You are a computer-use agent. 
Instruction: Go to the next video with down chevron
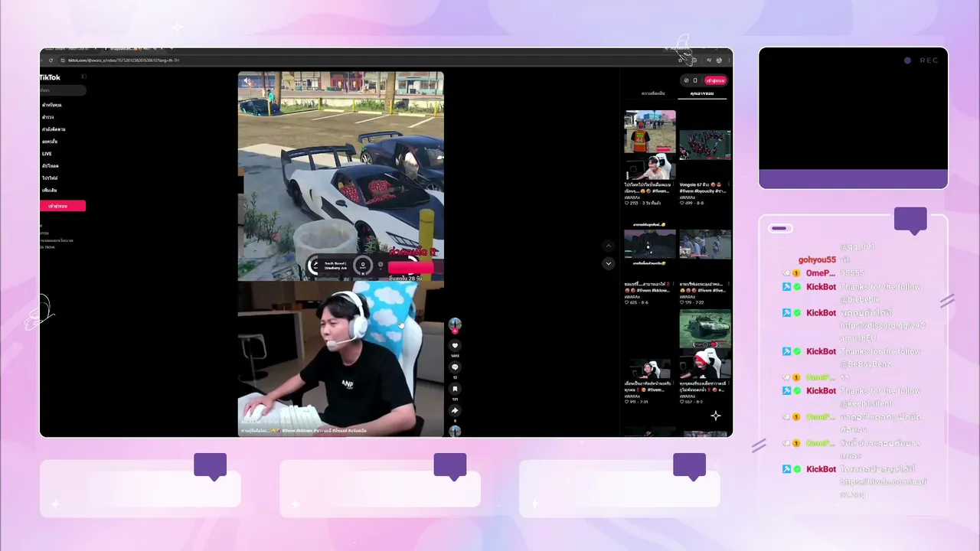[609, 263]
